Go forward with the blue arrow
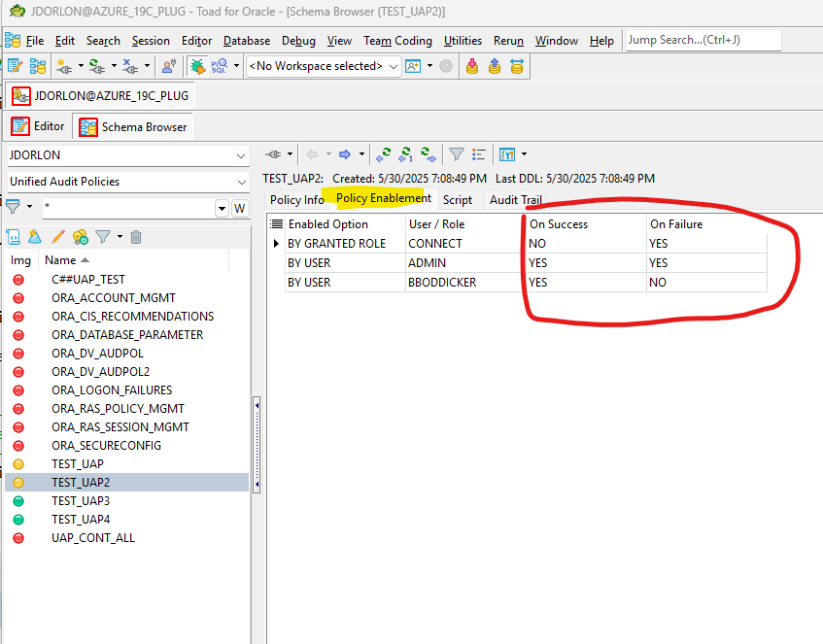 pyautogui.click(x=345, y=154)
